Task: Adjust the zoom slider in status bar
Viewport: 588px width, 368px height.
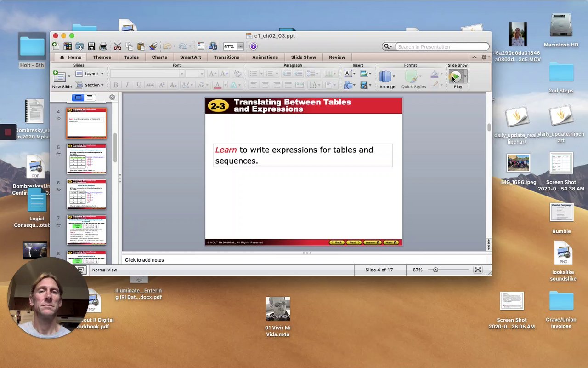Action: click(435, 270)
